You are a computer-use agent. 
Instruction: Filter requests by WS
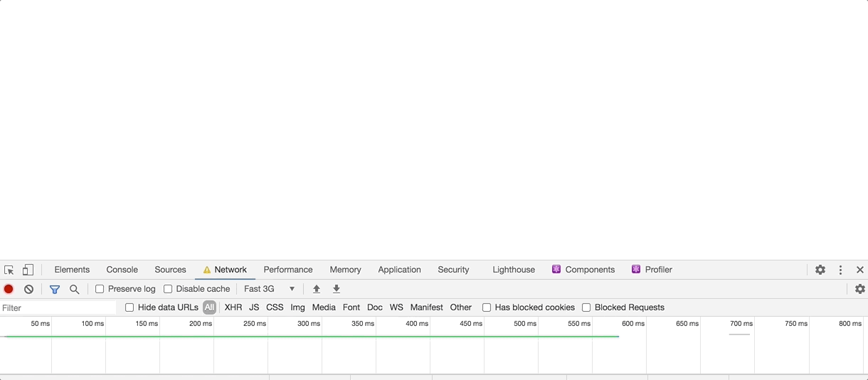pyautogui.click(x=396, y=307)
